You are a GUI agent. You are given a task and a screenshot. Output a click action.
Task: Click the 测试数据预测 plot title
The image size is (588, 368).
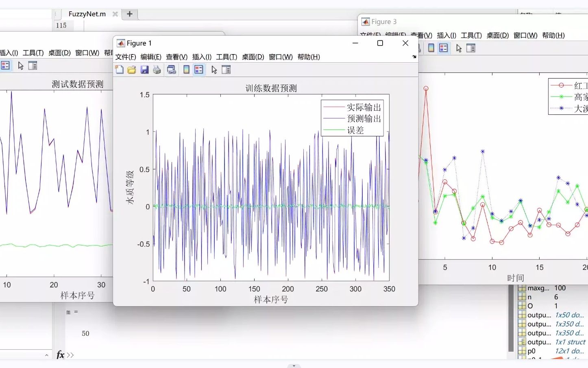click(x=77, y=84)
